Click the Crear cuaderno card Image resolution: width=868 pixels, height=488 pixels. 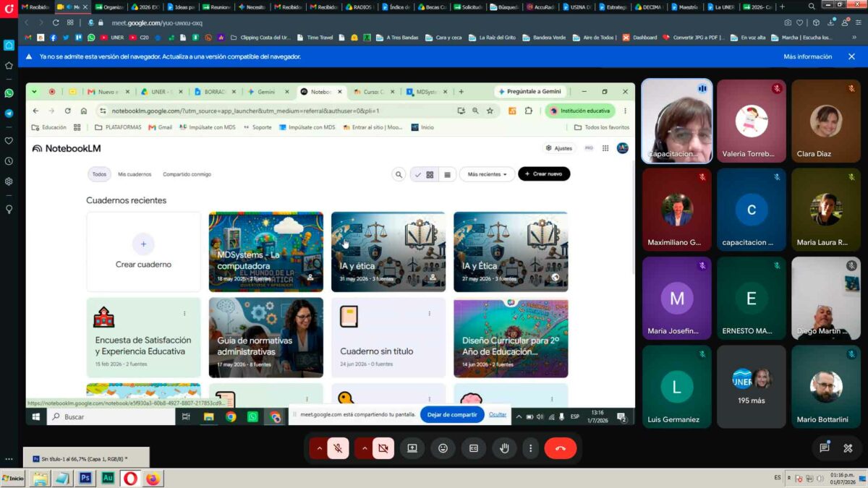pyautogui.click(x=143, y=252)
